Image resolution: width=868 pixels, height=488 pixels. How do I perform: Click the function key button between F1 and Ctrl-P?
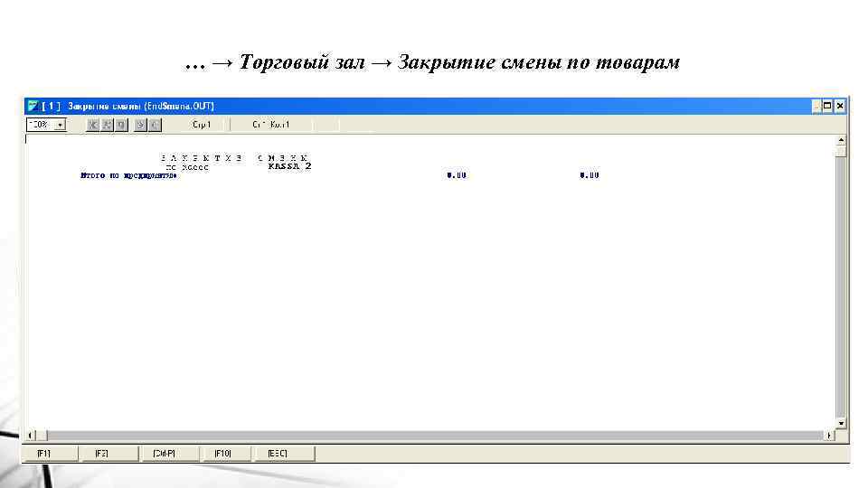[108, 454]
